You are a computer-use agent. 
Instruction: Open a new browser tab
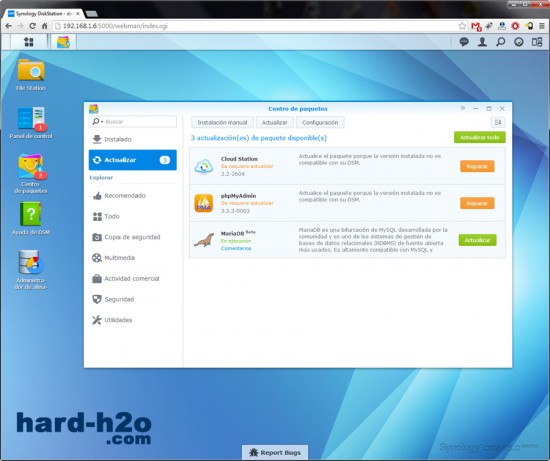click(92, 14)
